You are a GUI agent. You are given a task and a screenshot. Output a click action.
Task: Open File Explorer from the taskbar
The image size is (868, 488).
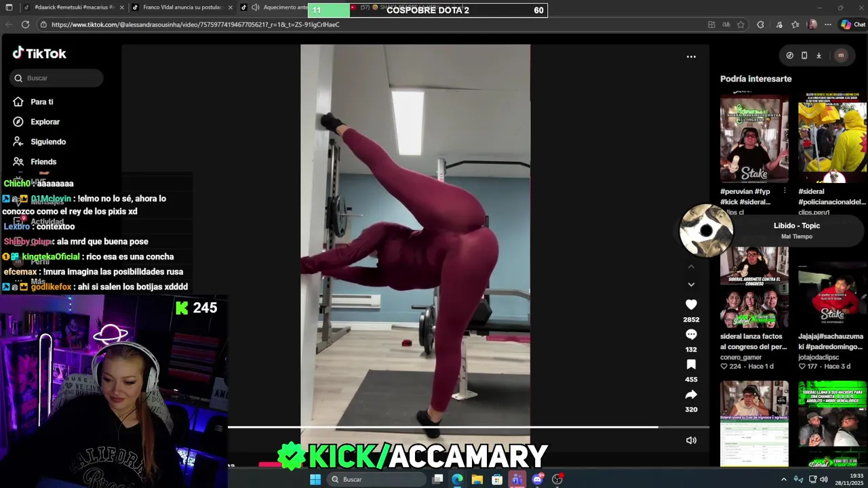click(477, 479)
